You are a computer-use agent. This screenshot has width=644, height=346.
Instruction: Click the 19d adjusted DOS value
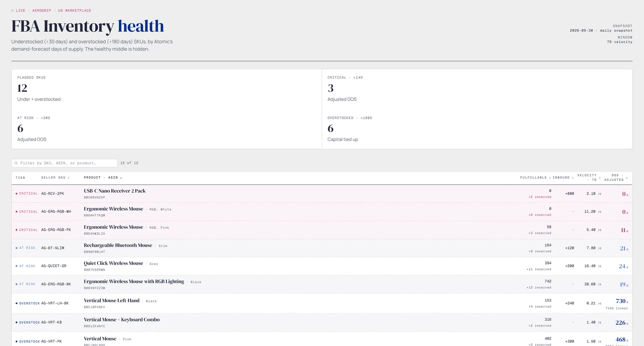pyautogui.click(x=624, y=285)
